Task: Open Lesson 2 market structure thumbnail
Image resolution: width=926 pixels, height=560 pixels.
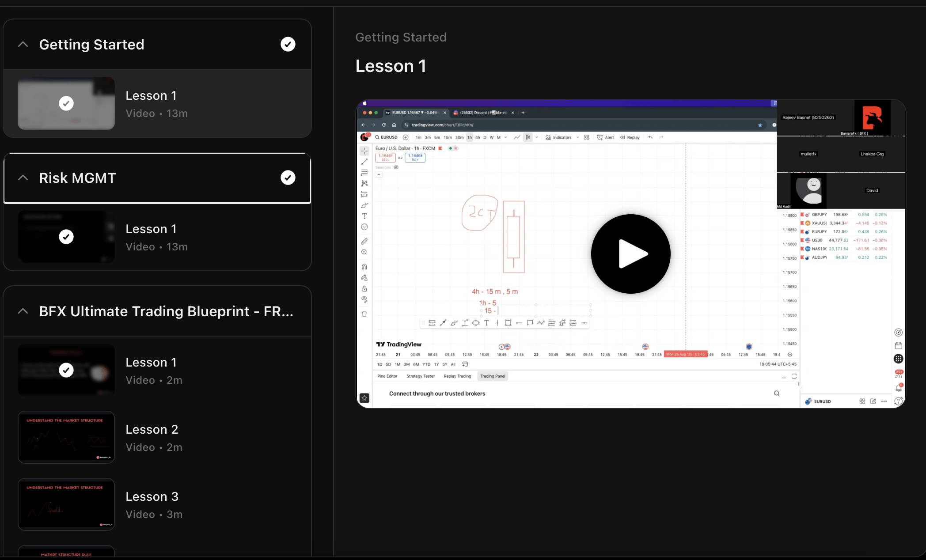Action: tap(66, 437)
